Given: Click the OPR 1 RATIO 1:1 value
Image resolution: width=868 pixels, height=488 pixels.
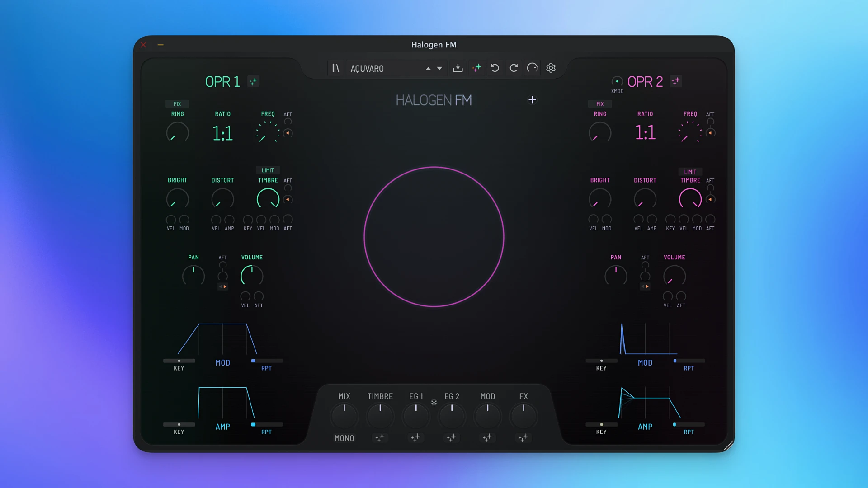Looking at the screenshot, I should [222, 133].
